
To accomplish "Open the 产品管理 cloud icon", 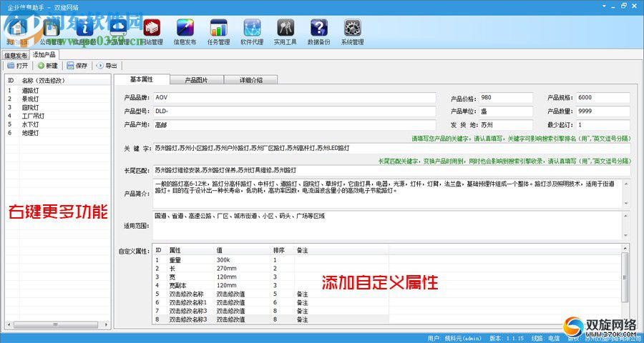I will tap(118, 31).
